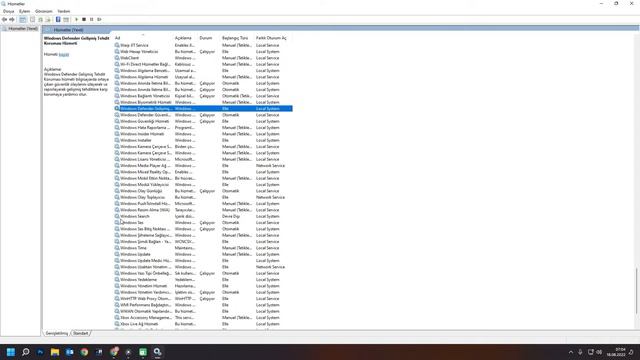This screenshot has width=640, height=360.
Task: Select the Windows Update Medic service
Action: [x=203, y=260]
